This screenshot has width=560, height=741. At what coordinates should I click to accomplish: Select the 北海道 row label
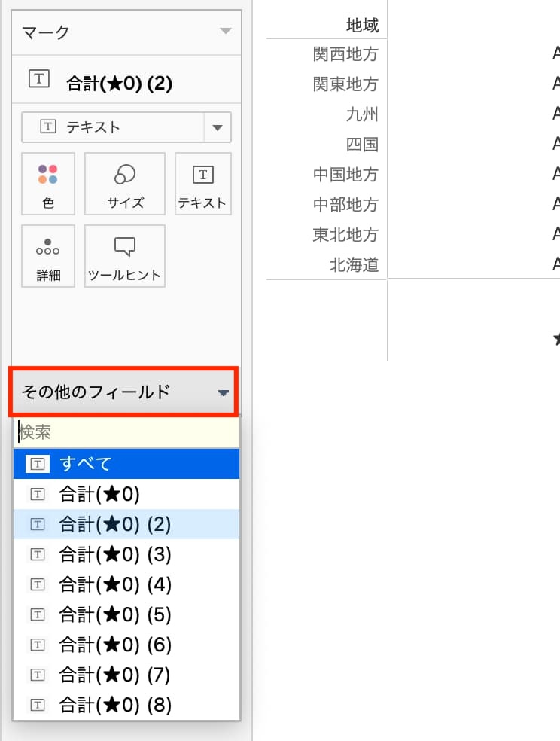[354, 265]
